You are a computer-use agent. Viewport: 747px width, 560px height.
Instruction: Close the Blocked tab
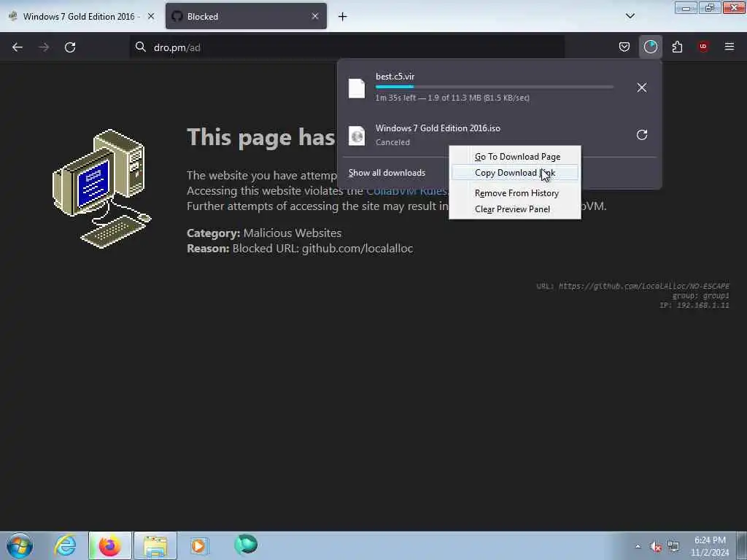(x=315, y=16)
